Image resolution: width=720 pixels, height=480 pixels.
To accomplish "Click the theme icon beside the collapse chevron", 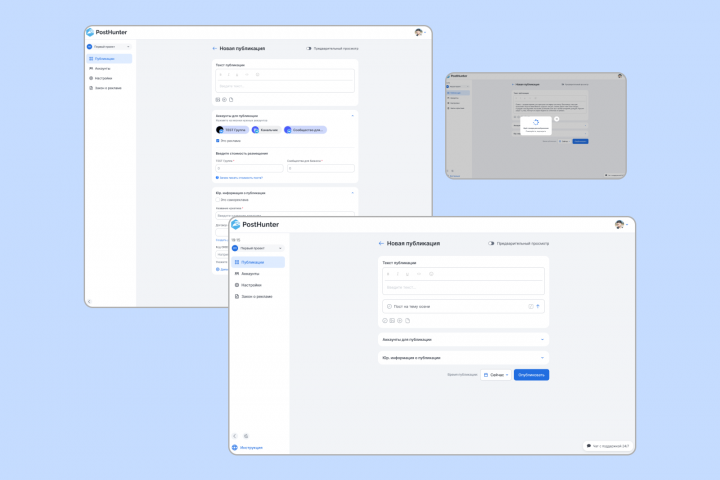I will pos(246,436).
